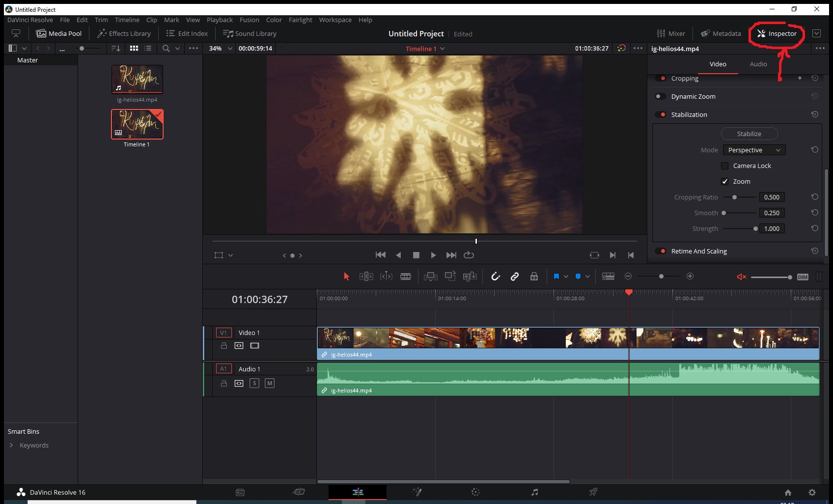The image size is (833, 504).
Task: Open the Playback menu
Action: click(x=220, y=20)
